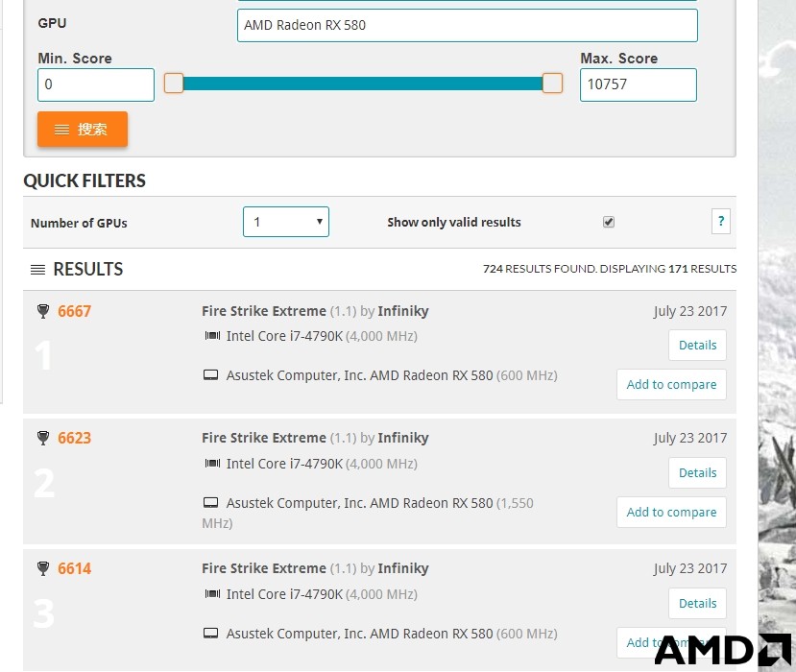
Task: Click CPU chip icon in 6623 result
Action: click(x=212, y=463)
